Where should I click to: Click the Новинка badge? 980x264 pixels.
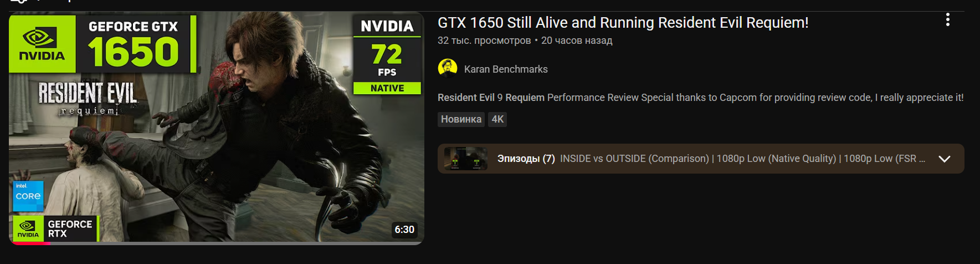461,119
